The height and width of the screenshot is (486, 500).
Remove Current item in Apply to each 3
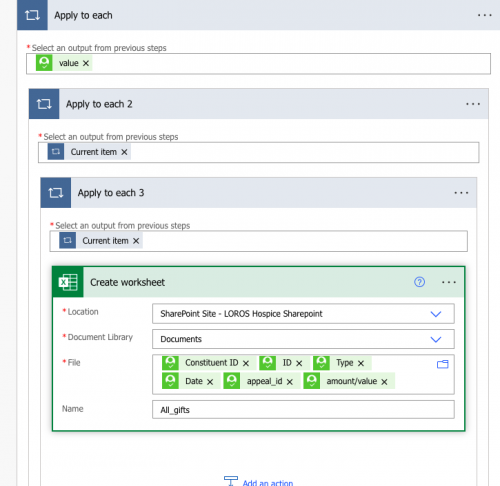pos(136,241)
